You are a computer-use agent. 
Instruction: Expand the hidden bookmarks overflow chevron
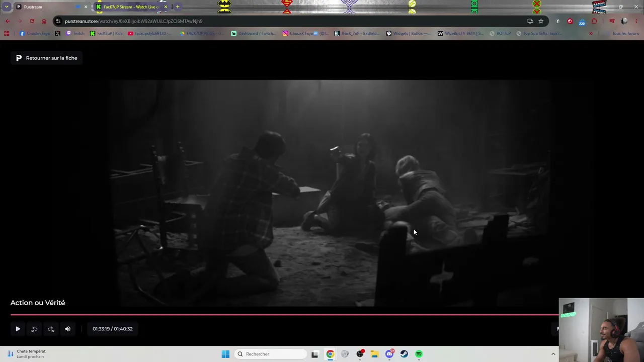[x=591, y=34]
